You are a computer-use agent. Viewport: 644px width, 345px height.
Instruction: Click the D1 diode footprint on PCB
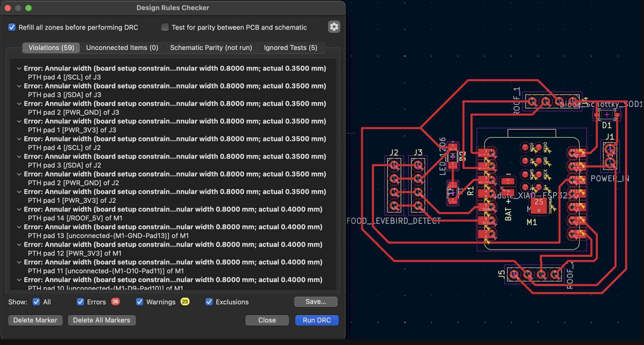tap(607, 115)
